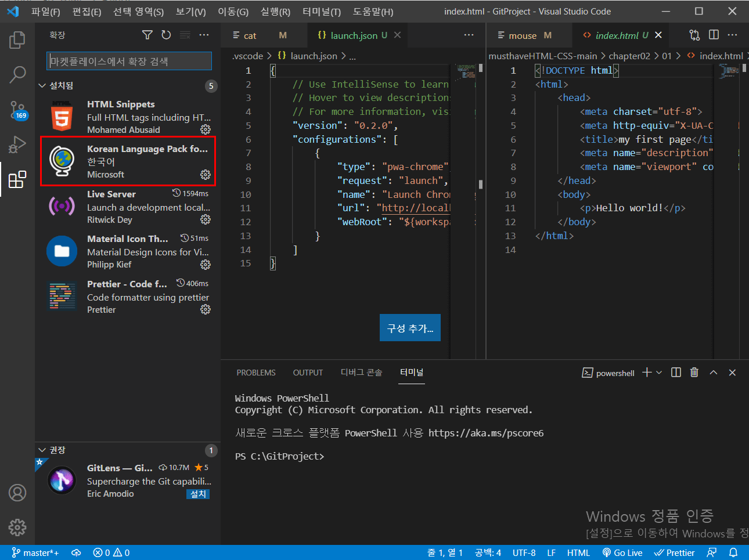Viewport: 749px width, 560px height.
Task: Open left editor group more actions
Action: [469, 35]
